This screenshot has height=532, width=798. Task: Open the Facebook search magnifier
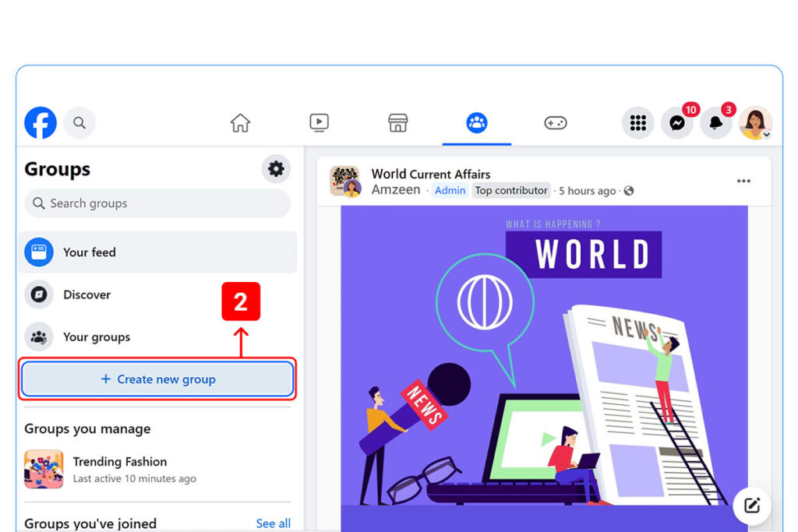(x=79, y=122)
